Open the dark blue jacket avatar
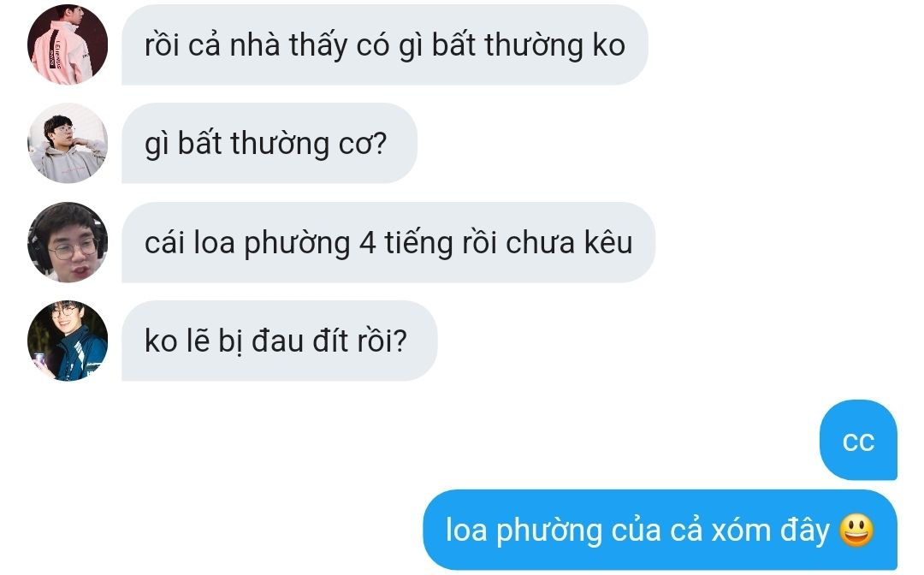This screenshot has width=924, height=575. [68, 341]
